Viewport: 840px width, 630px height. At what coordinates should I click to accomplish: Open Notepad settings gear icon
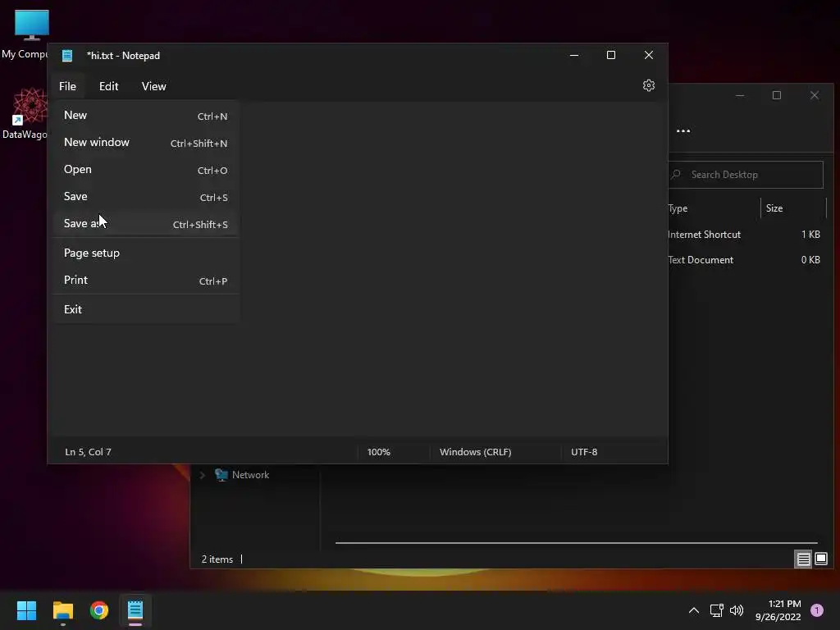pyautogui.click(x=648, y=85)
